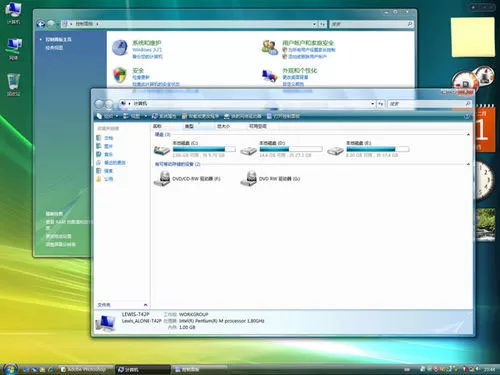This screenshot has width=500, height=375.
Task: Click the drive C: capacity bar
Action: [x=204, y=149]
